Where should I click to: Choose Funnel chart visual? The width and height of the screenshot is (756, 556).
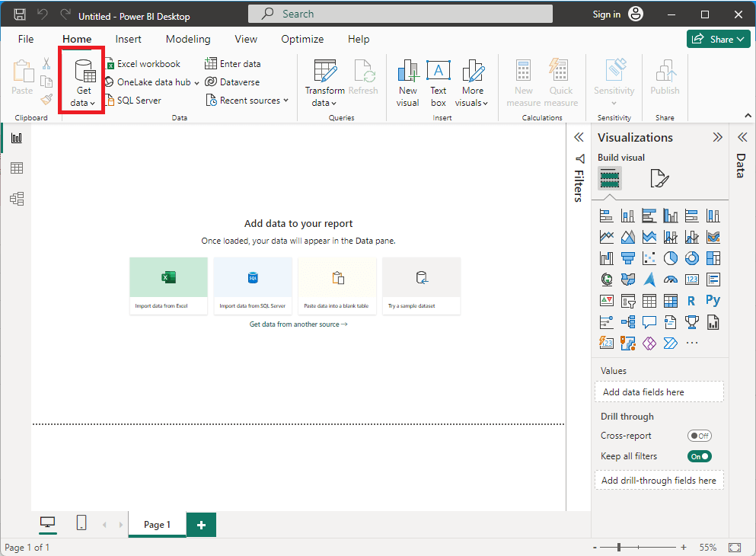click(628, 258)
